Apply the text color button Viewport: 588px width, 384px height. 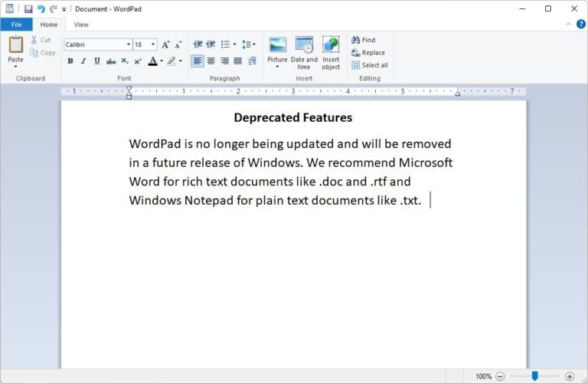coord(152,61)
